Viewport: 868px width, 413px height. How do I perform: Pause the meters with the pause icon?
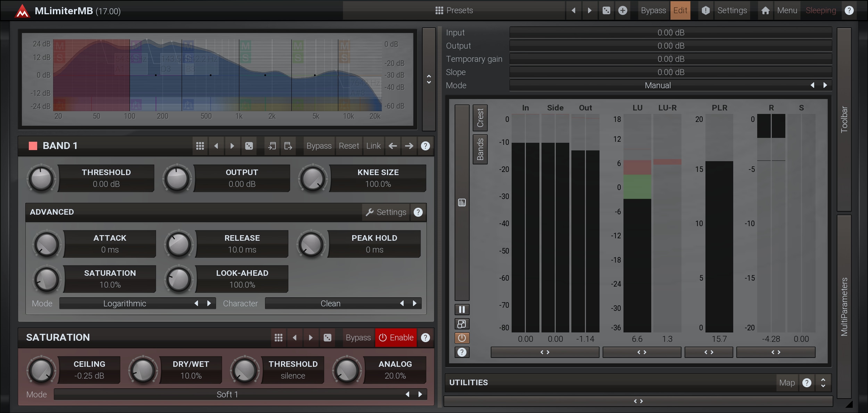click(462, 309)
